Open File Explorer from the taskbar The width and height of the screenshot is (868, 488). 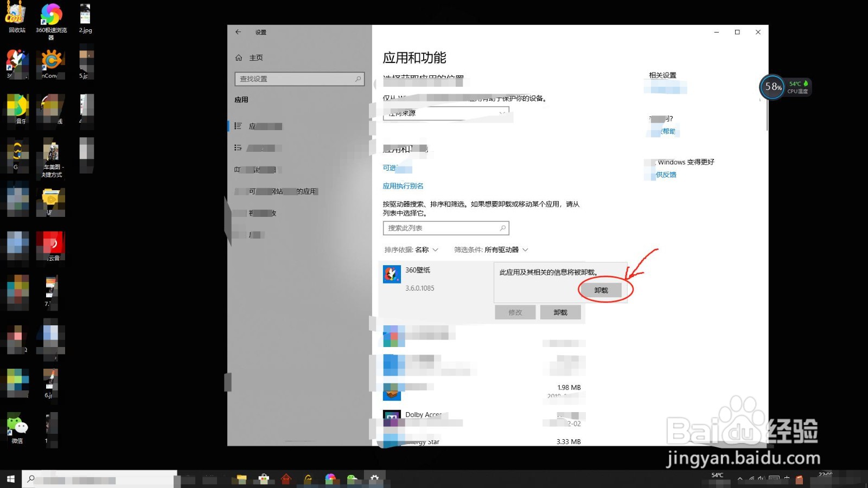tap(242, 479)
